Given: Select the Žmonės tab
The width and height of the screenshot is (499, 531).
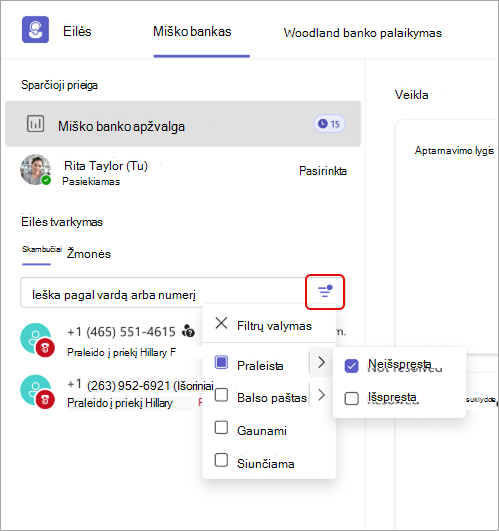Looking at the screenshot, I should [x=89, y=254].
